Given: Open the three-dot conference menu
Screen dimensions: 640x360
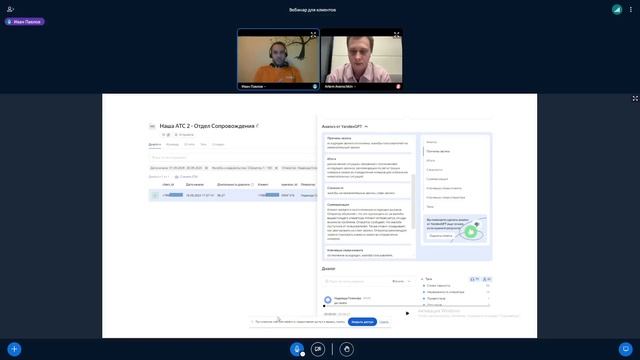Looking at the screenshot, I should pyautogui.click(x=631, y=9).
